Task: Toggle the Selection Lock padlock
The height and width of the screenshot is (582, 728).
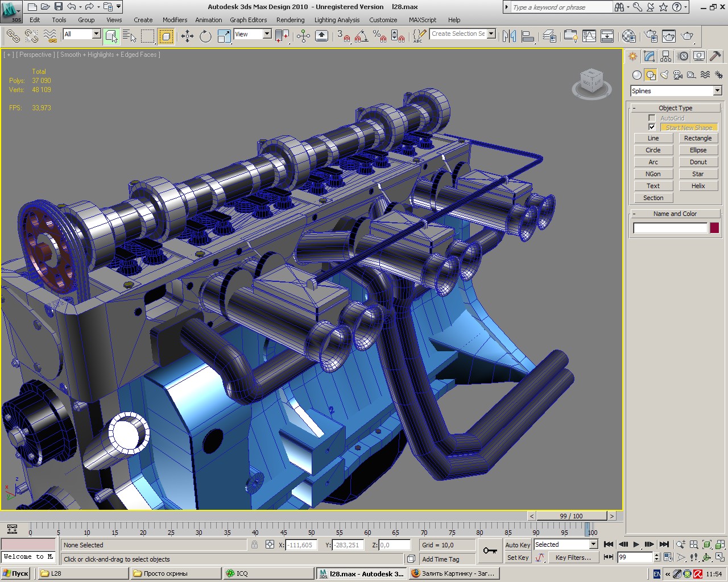Action: coord(254,544)
